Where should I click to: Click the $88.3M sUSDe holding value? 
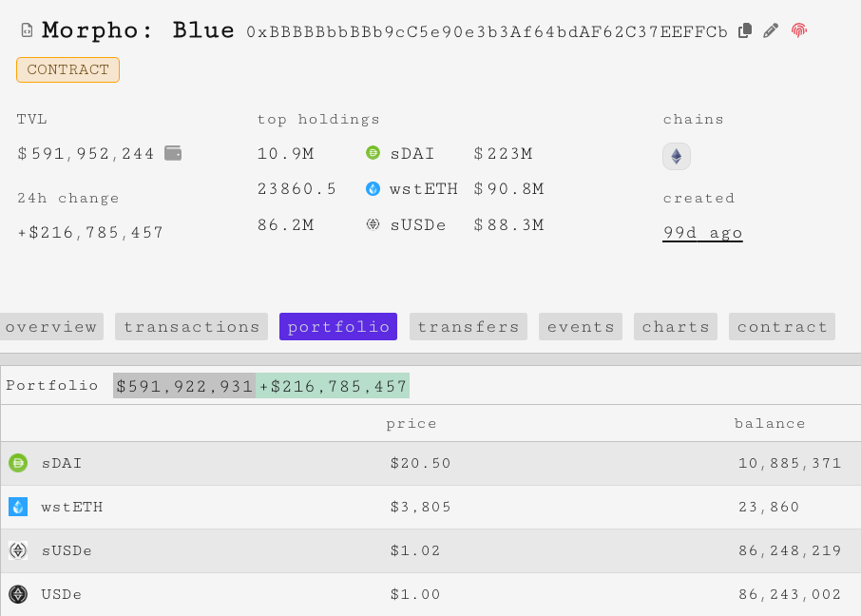(508, 225)
